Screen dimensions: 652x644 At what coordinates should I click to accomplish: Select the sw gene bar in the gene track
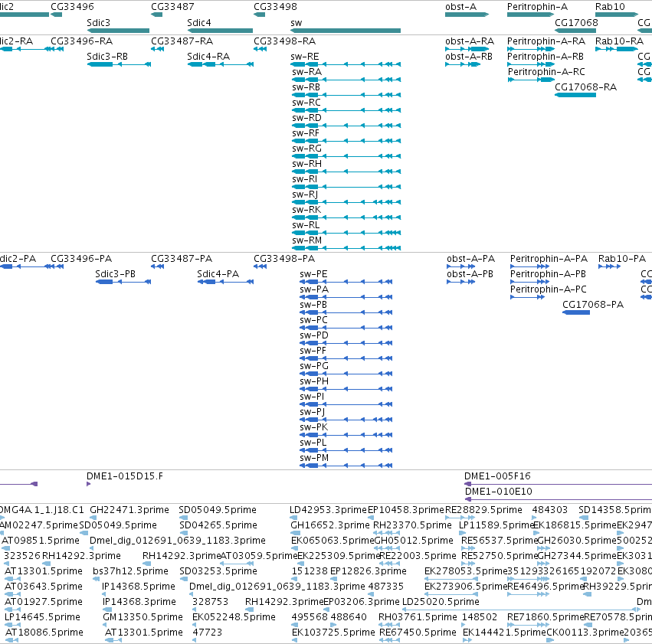(x=346, y=31)
